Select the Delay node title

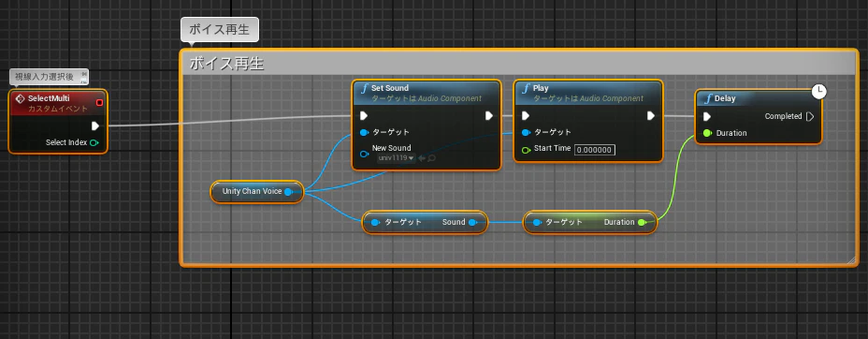tap(725, 99)
